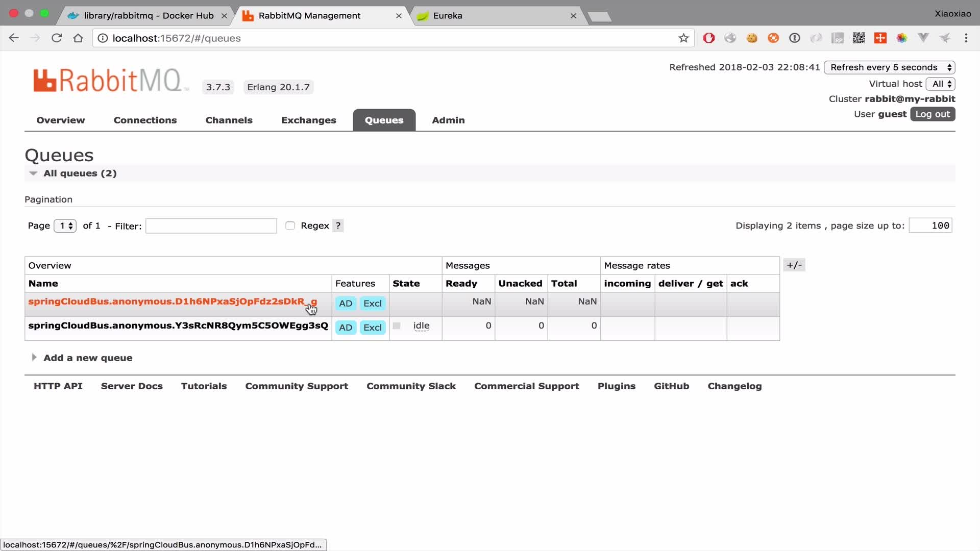Click the +/- columns toggle icon
This screenshot has height=551, width=980.
pos(794,264)
